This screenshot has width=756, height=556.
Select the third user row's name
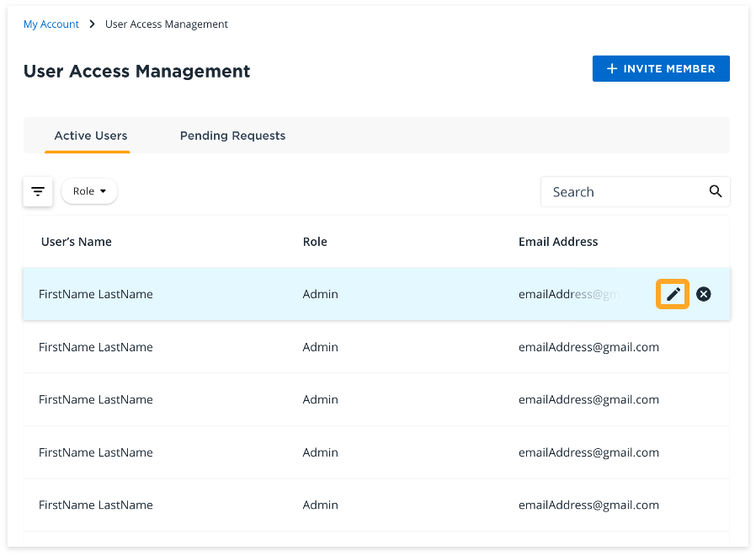click(x=96, y=399)
